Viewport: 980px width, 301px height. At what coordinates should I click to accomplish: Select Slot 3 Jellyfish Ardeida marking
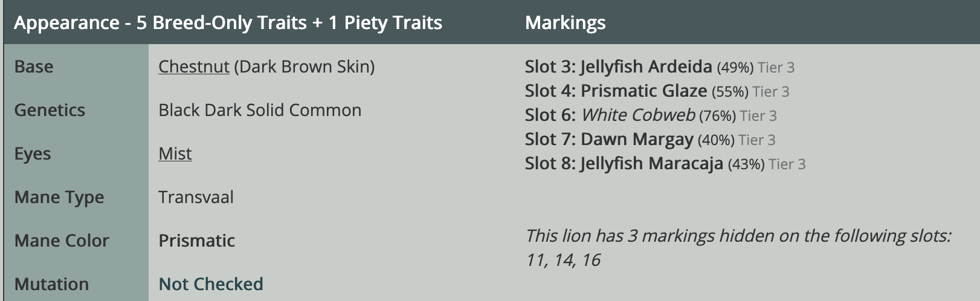659,66
